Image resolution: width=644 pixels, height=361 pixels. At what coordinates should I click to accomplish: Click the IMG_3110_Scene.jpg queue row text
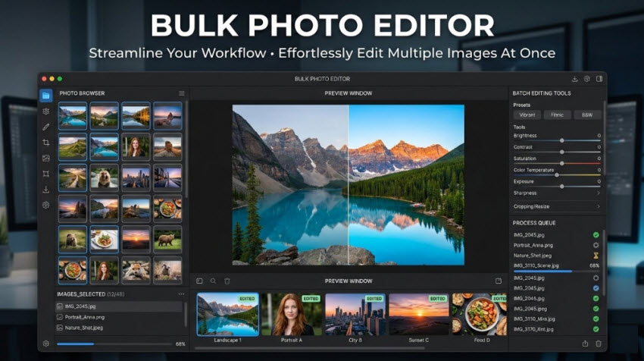pos(536,265)
